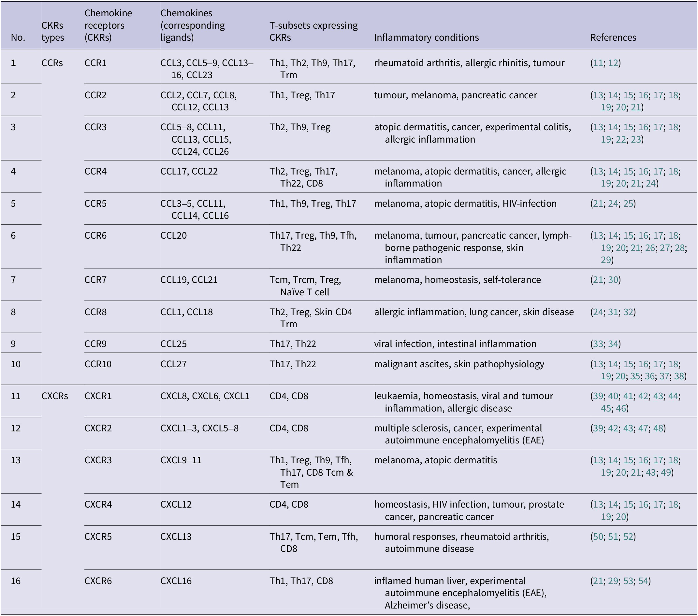
Task: Click reference 48 in the CXCR2 row
Action: (658, 428)
